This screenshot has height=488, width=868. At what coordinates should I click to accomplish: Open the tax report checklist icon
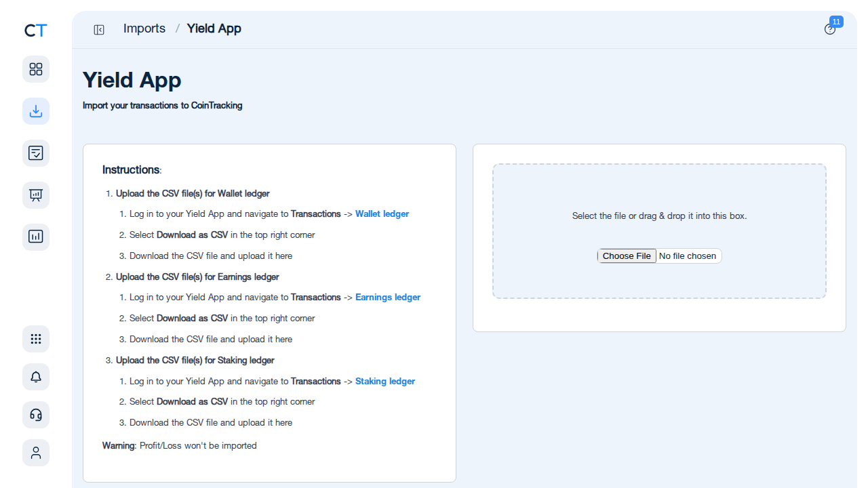(36, 153)
